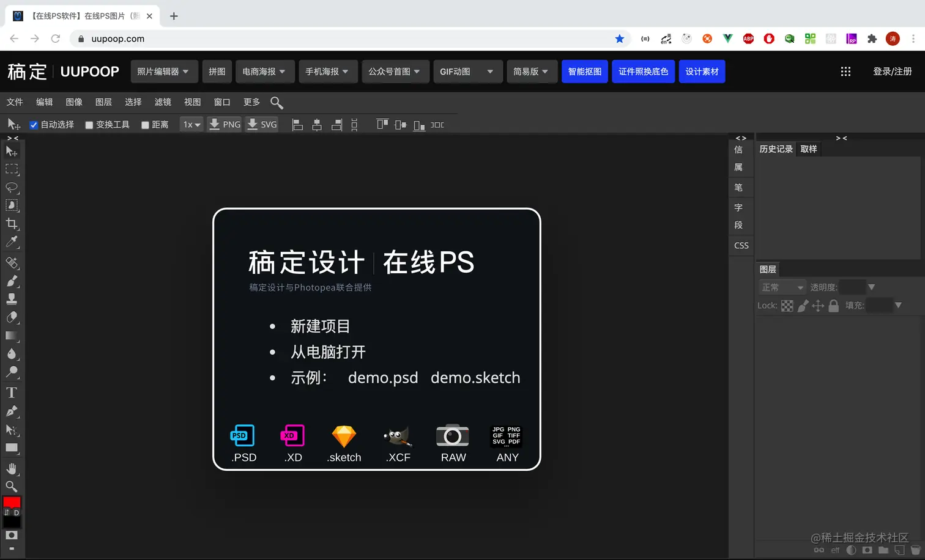This screenshot has width=925, height=560.
Task: Open the 正常 blend mode dropdown
Action: point(782,287)
